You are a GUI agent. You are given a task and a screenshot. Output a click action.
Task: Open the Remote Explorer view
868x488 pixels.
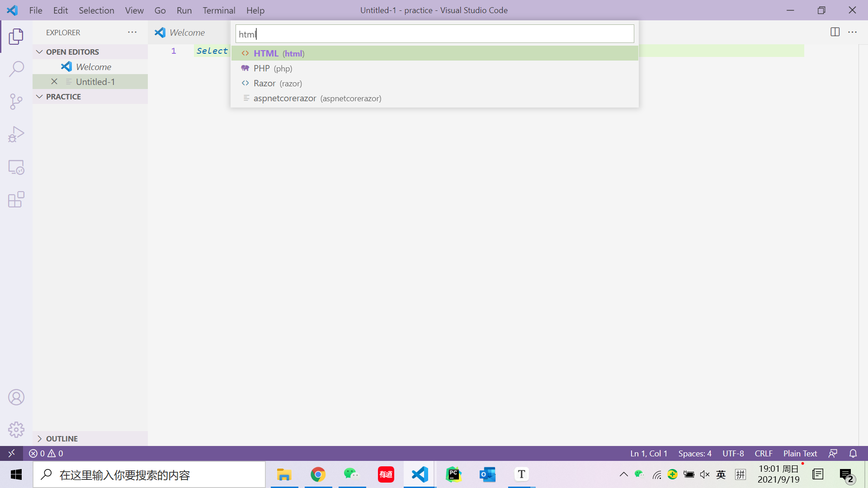pyautogui.click(x=16, y=167)
